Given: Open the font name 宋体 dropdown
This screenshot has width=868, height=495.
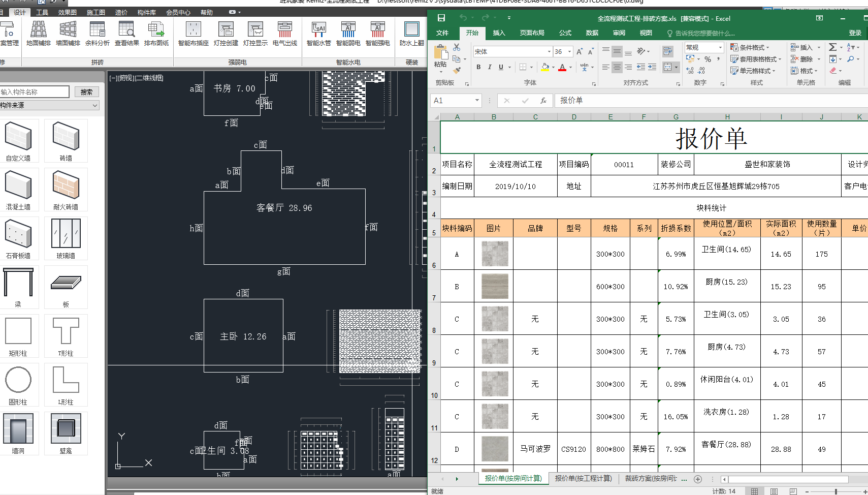Looking at the screenshot, I should [x=549, y=51].
